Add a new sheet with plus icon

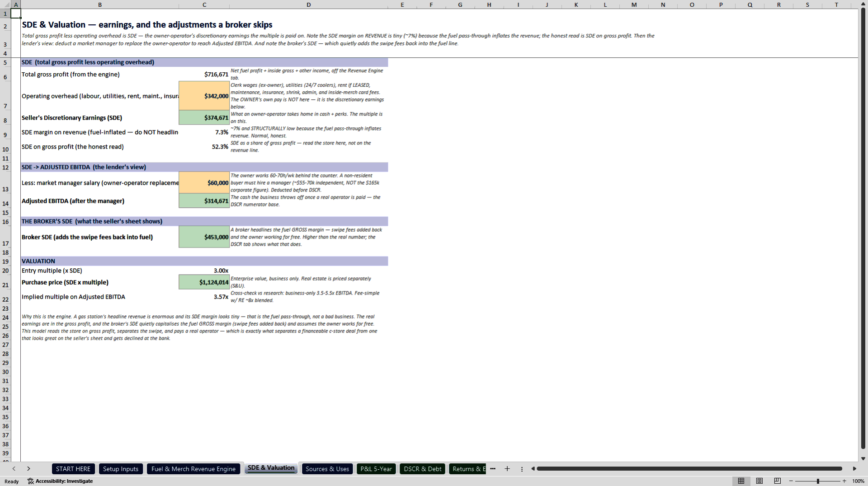(x=507, y=469)
